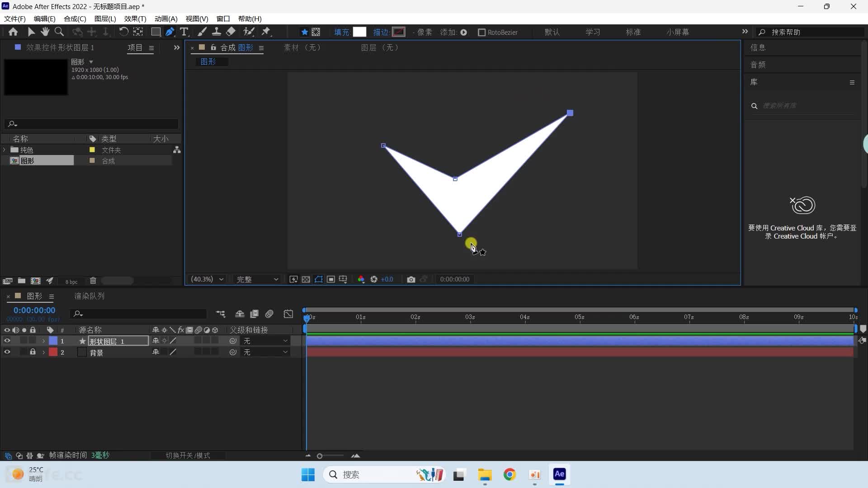This screenshot has height=488, width=868.
Task: Select the Hand tool
Action: coord(45,32)
